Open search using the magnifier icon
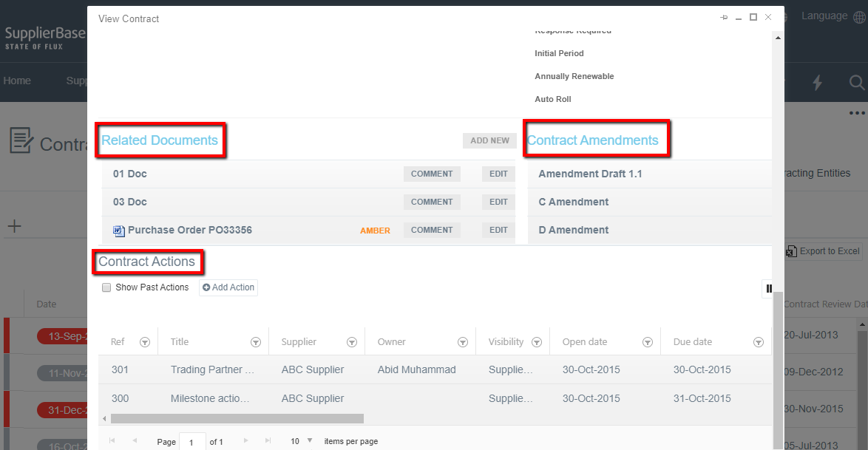This screenshot has height=450, width=868. point(855,83)
